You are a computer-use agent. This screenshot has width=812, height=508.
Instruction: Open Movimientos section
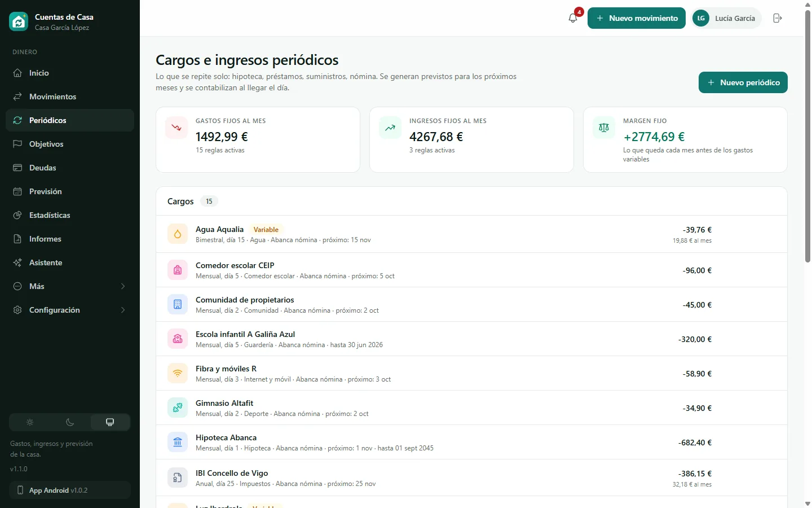70,97
